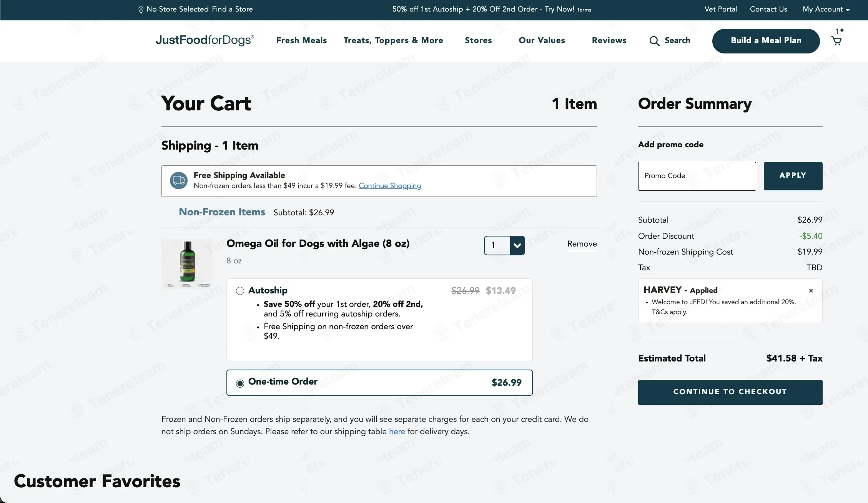Go to the Reviews page
Screen dimensions: 868x503
(609, 40)
